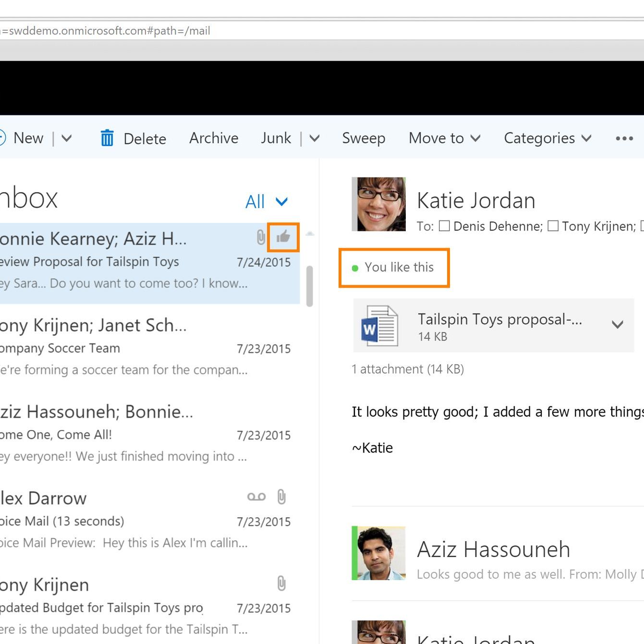Check the box next to Tony Krijnen recipient
This screenshot has height=644, width=644.
pos(553,226)
